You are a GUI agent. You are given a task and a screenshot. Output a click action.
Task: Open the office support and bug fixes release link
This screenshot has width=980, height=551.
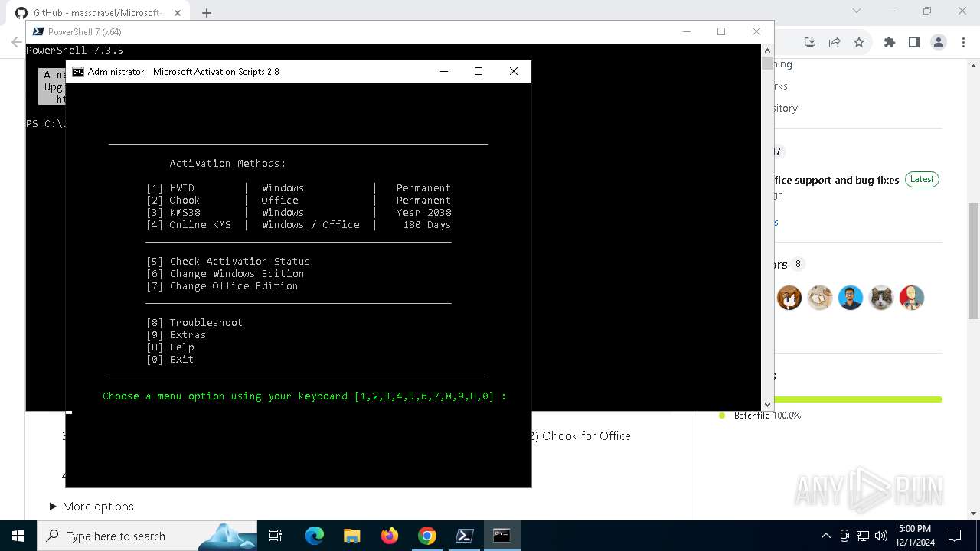836,180
